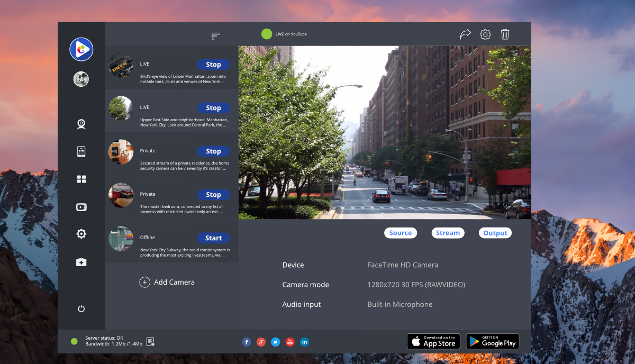Start the offline New York Subway camera
This screenshot has height=364, width=635.
point(213,238)
